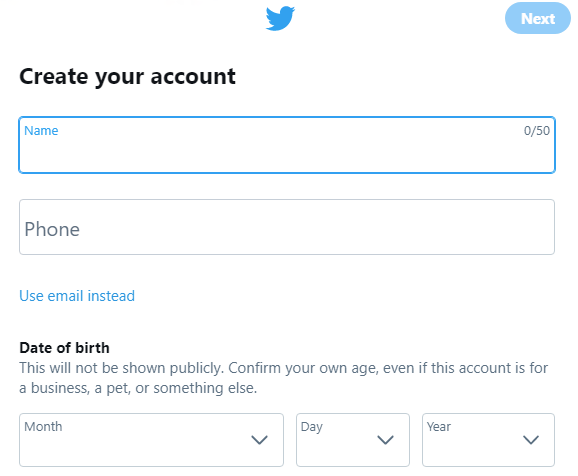Image resolution: width=578 pixels, height=476 pixels.
Task: Click the Month label text
Action: (43, 427)
